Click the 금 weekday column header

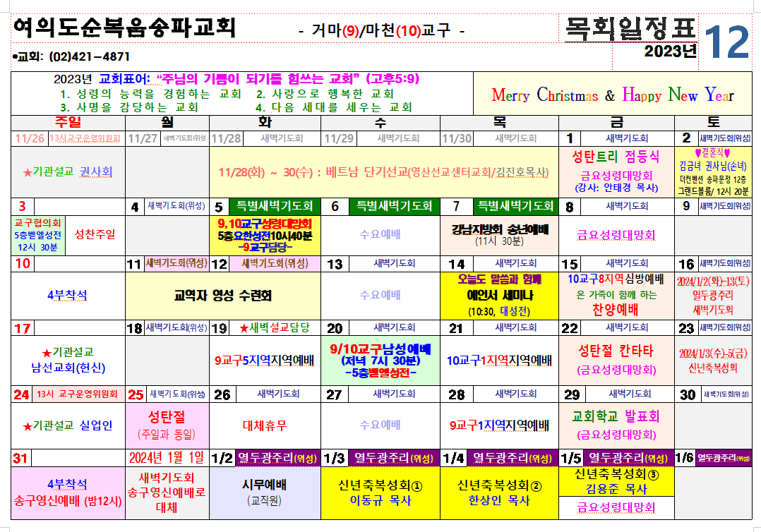coord(616,122)
